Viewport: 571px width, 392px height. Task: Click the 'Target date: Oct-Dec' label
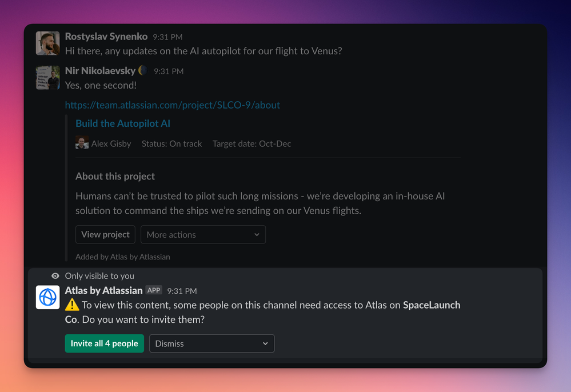click(x=251, y=143)
